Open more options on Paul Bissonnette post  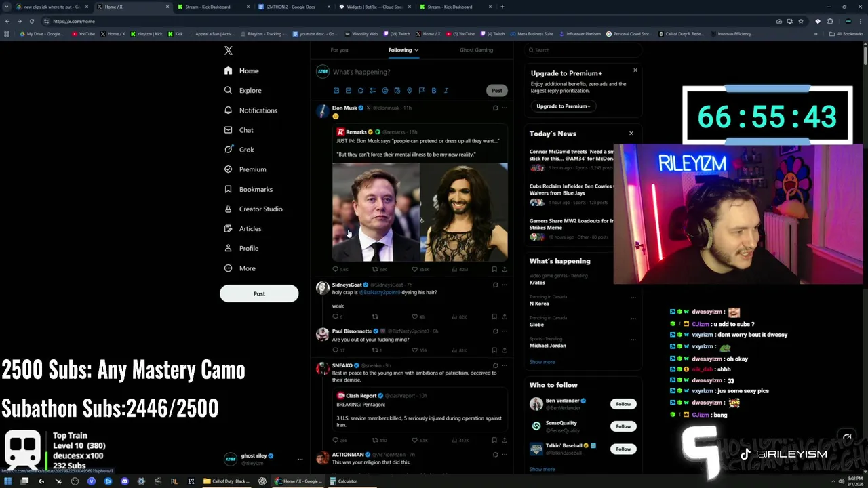pos(505,331)
